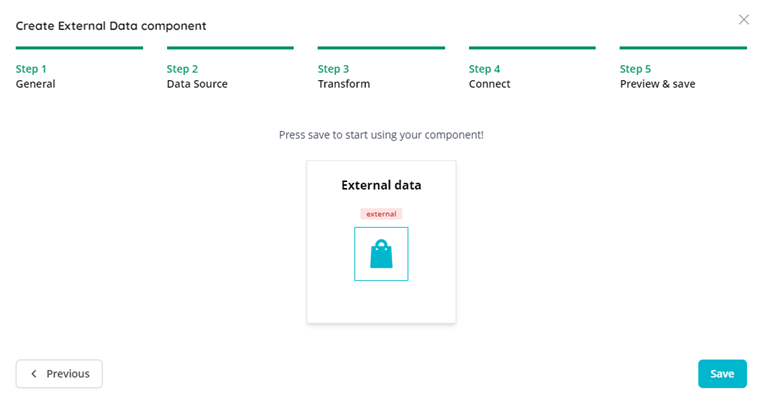Switch to Step 3 Transform
This screenshot has width=762, height=403.
tap(344, 76)
